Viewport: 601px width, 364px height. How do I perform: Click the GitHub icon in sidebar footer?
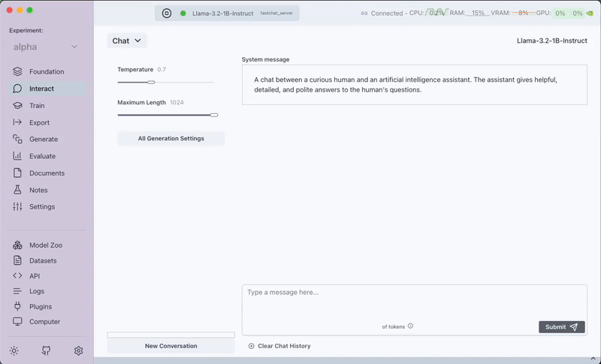click(47, 350)
